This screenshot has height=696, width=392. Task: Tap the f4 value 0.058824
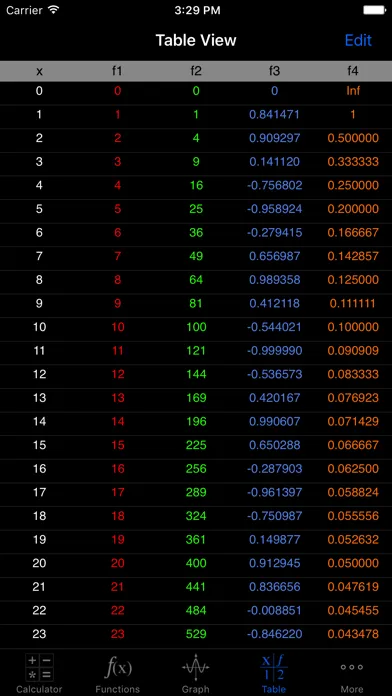tap(353, 492)
